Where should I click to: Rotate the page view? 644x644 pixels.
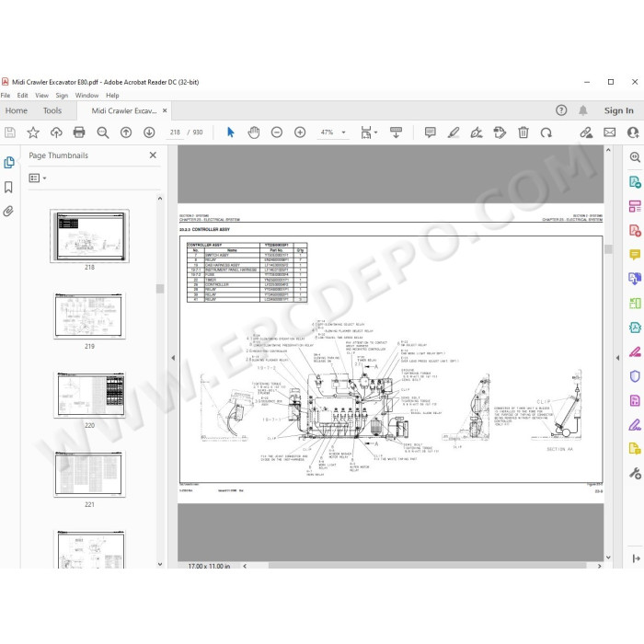pos(546,132)
